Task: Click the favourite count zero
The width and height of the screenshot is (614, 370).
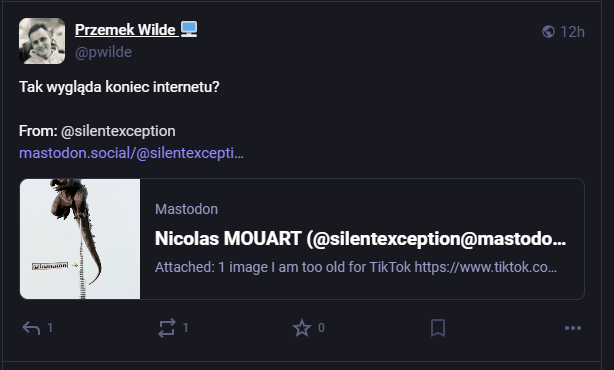Action: tap(321, 328)
